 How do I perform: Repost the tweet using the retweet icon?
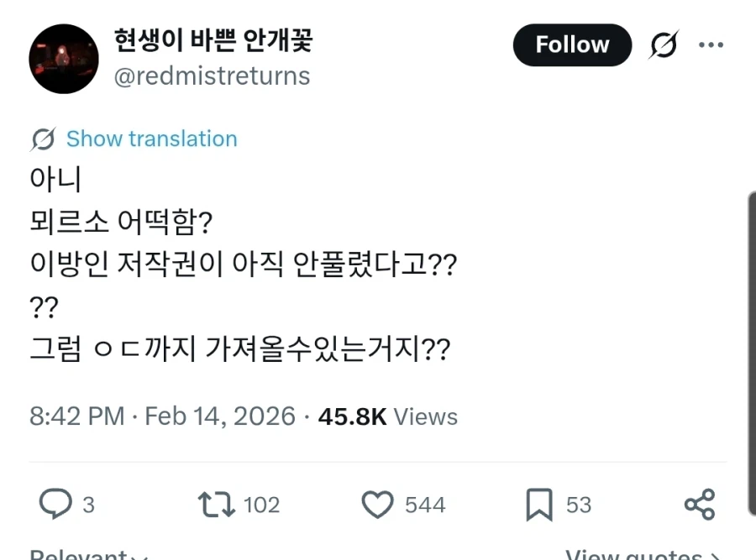click(214, 503)
